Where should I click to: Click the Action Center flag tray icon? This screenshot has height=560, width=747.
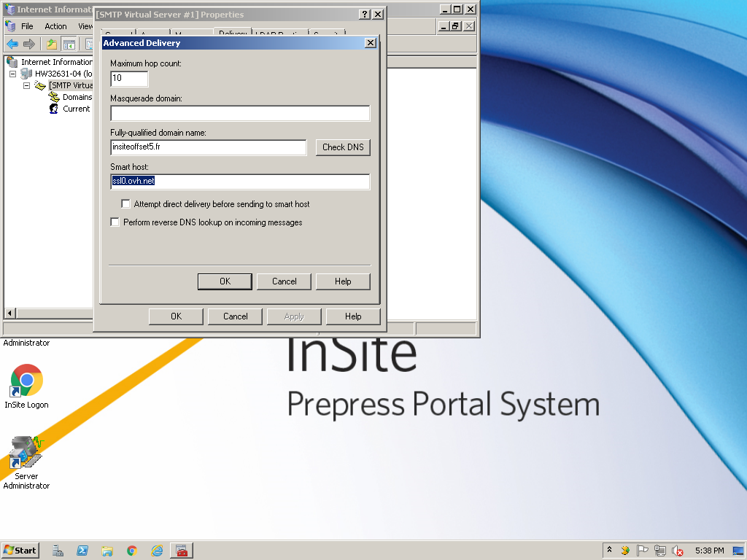(x=642, y=551)
